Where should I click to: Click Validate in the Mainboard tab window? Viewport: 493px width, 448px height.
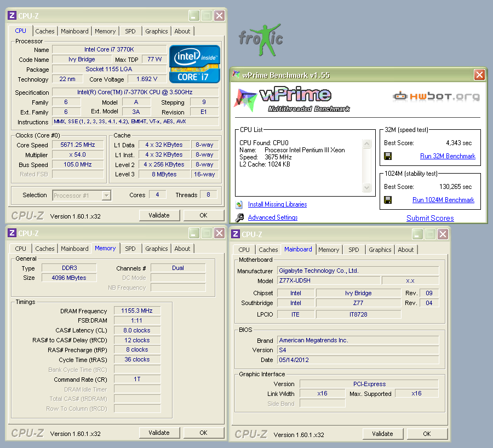383,434
